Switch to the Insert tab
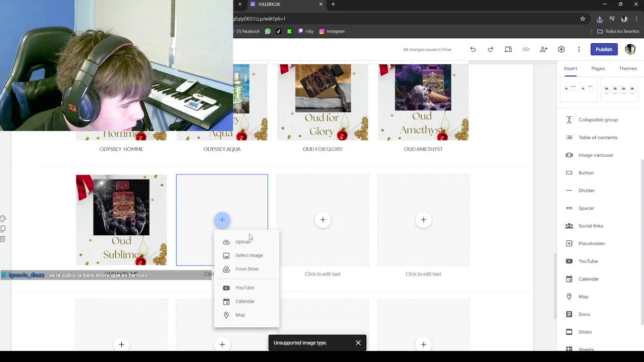The height and width of the screenshot is (362, 644). 571,68
